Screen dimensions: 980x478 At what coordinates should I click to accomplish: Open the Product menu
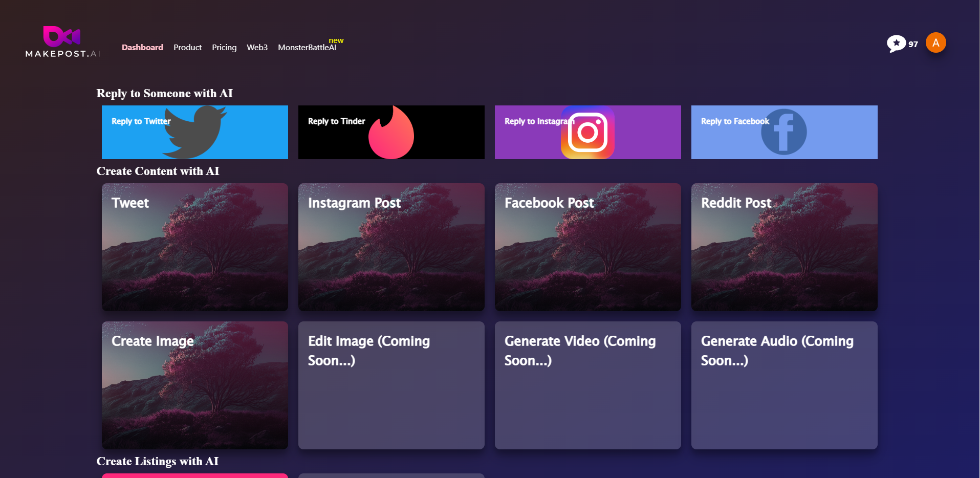point(187,47)
